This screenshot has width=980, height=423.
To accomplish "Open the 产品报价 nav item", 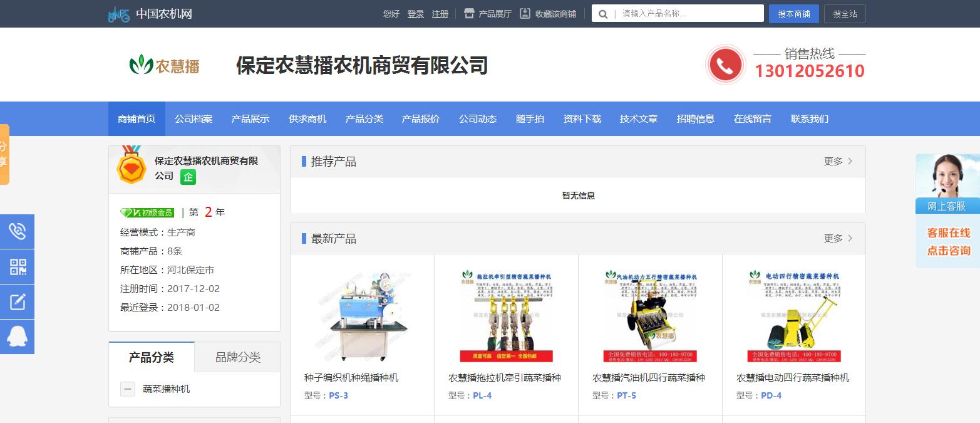I will pyautogui.click(x=421, y=118).
